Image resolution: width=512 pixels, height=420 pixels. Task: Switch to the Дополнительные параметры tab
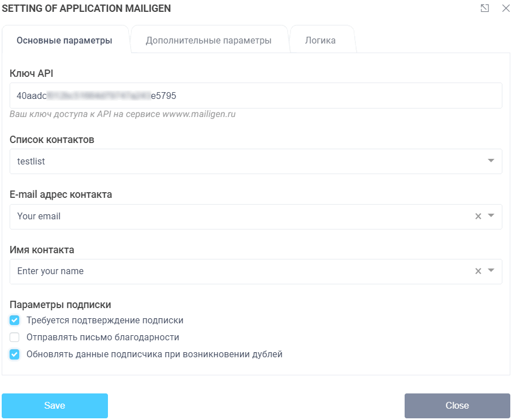(210, 39)
